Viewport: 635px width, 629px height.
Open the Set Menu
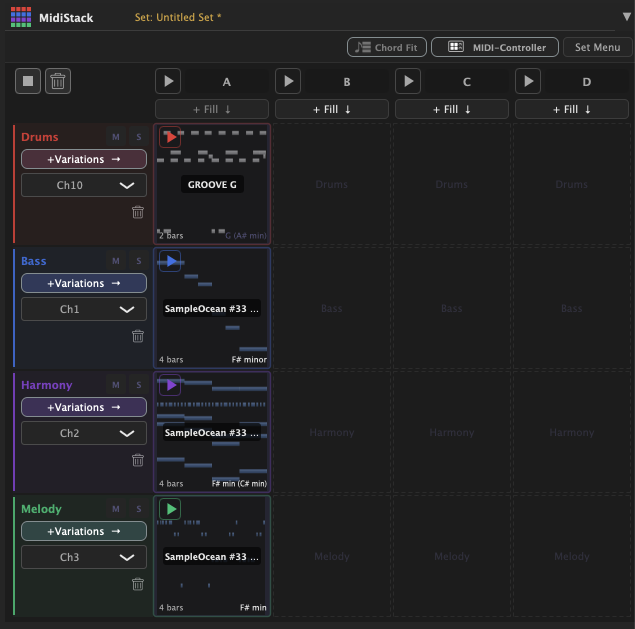point(598,47)
